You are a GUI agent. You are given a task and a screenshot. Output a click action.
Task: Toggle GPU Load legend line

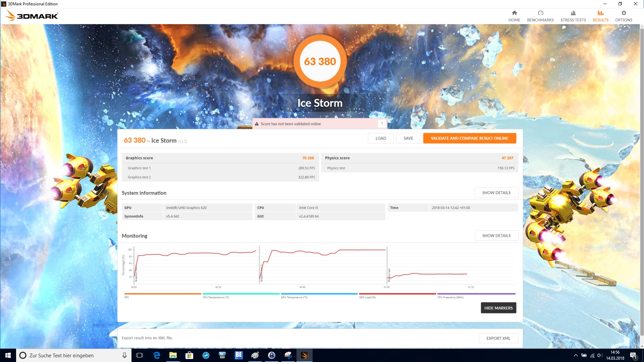pyautogui.click(x=397, y=295)
